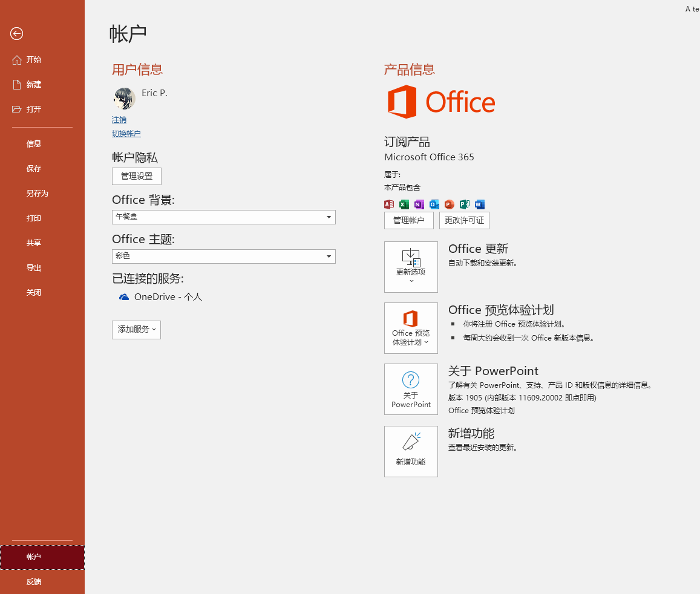The height and width of the screenshot is (594, 700).
Task: Click the 版本 1905 version text
Action: point(522,397)
